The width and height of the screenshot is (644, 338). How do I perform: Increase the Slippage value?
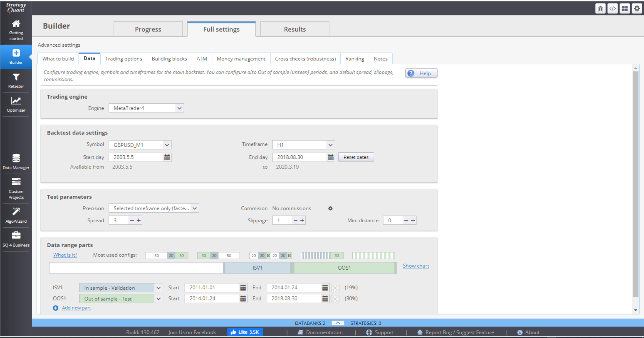(302, 220)
